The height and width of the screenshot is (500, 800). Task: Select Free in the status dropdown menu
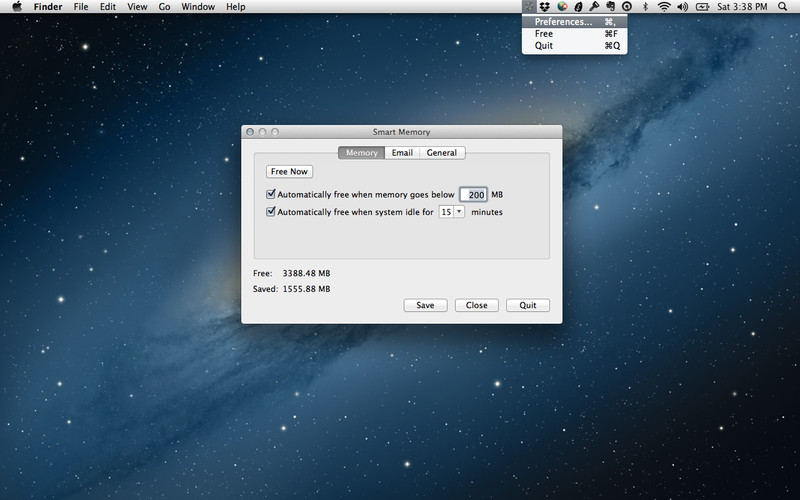[x=574, y=34]
